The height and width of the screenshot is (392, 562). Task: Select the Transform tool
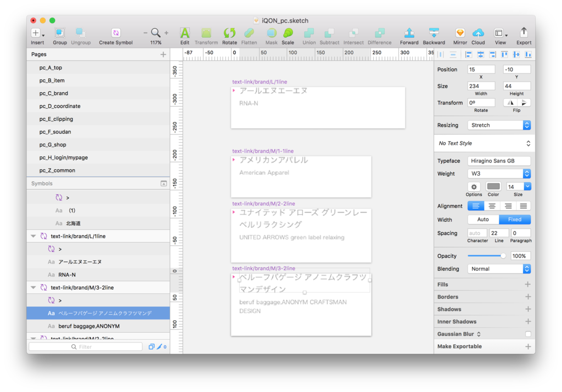coord(206,33)
